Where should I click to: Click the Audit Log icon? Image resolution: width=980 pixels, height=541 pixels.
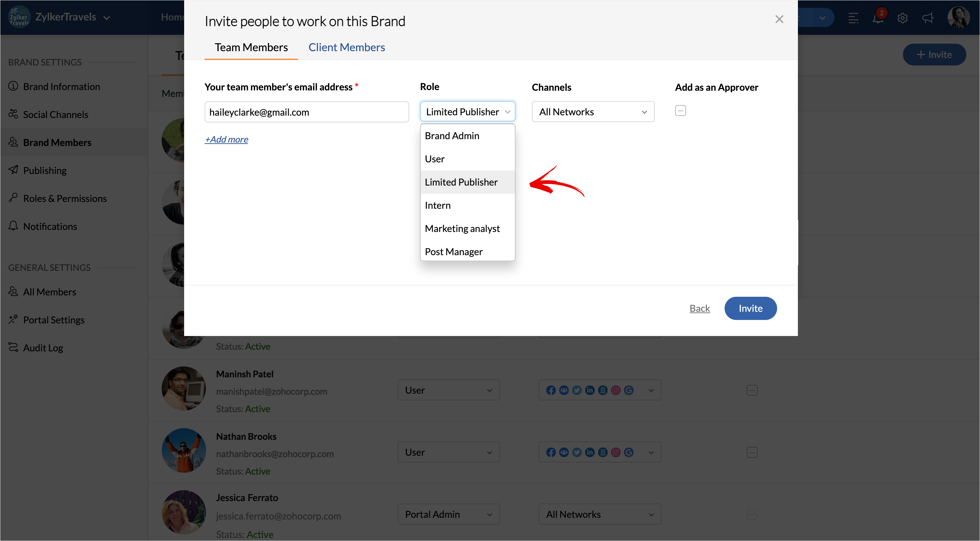(13, 347)
